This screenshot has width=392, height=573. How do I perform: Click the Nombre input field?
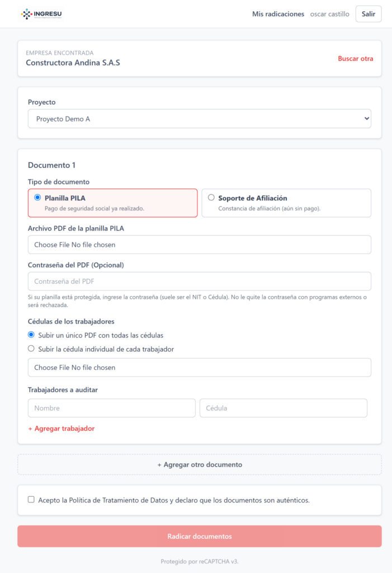112,408
